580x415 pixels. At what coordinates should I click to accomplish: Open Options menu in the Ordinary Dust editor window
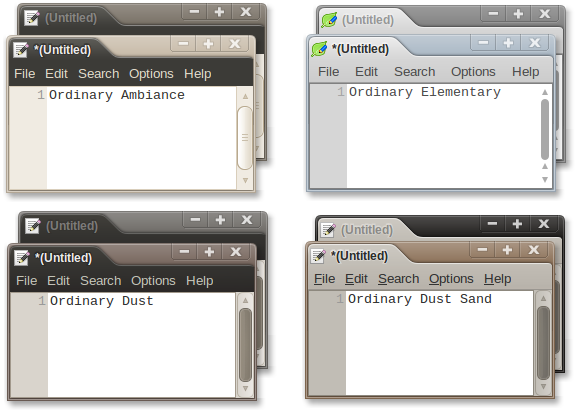coord(153,281)
